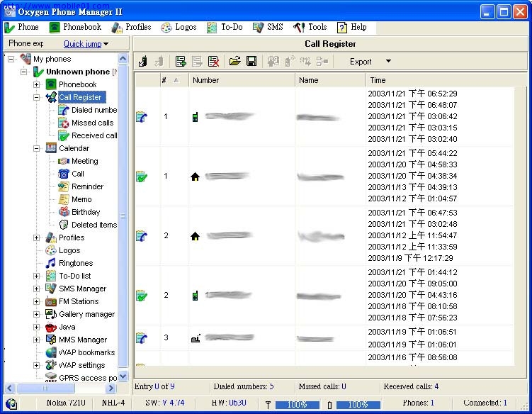Click the WAP bookmarks globe icon
The width and height of the screenshot is (532, 414).
[x=51, y=352]
